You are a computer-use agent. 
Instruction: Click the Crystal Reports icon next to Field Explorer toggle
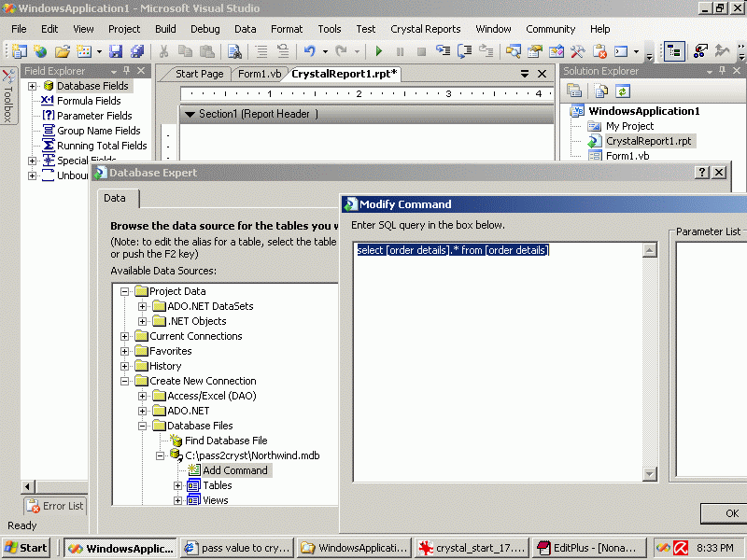click(x=700, y=51)
